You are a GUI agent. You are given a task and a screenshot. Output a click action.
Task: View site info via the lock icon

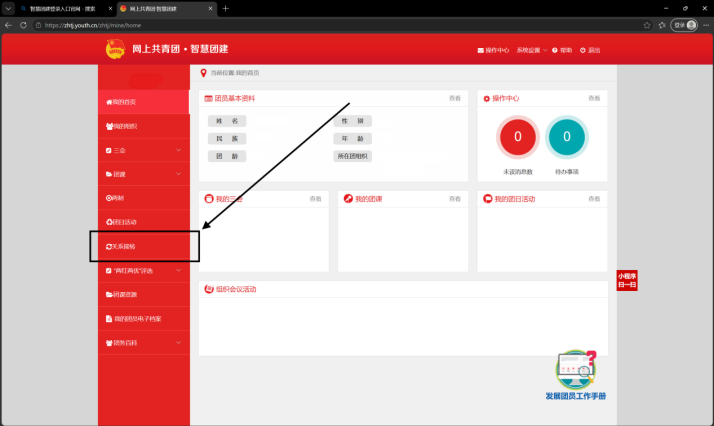[39, 25]
